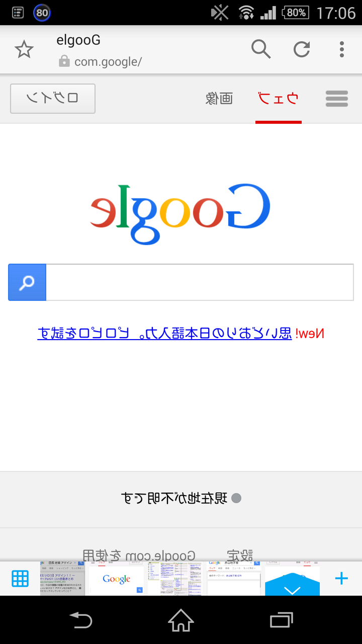Reload the page with refresh icon
Viewport: 362px width, 644px height.
click(302, 49)
